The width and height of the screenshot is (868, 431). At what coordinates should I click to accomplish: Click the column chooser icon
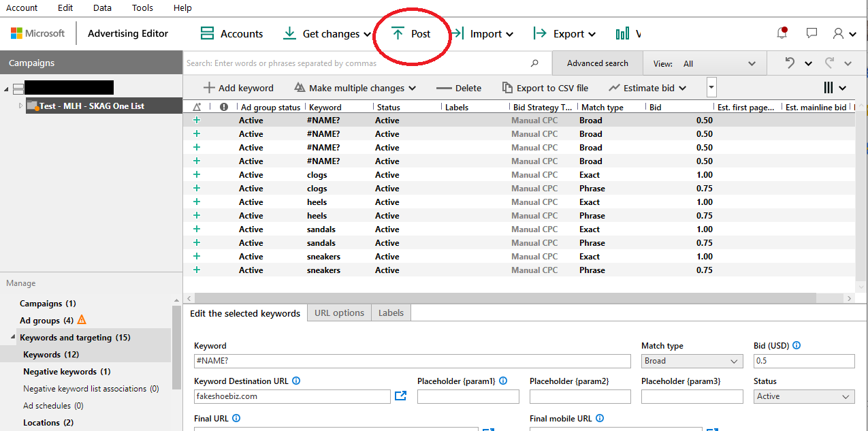829,88
